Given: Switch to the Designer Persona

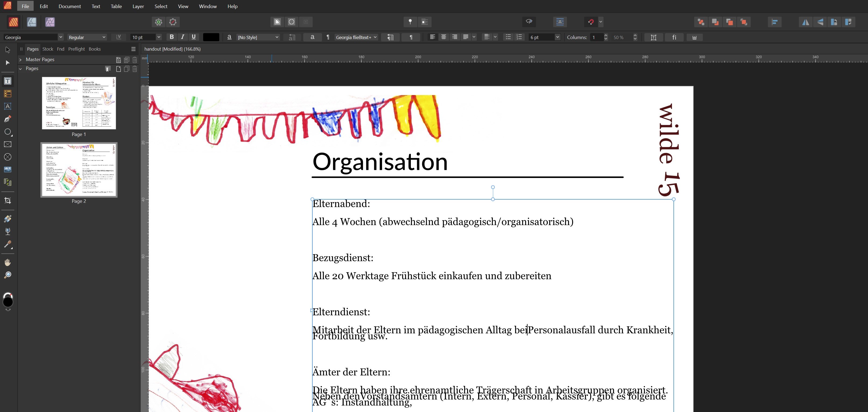Looking at the screenshot, I should pyautogui.click(x=32, y=22).
